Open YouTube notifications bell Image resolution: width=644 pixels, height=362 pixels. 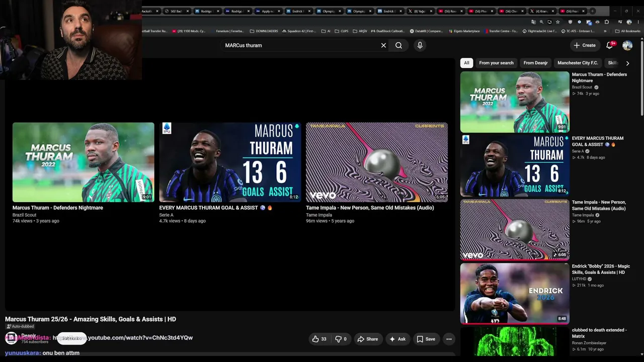pyautogui.click(x=609, y=45)
